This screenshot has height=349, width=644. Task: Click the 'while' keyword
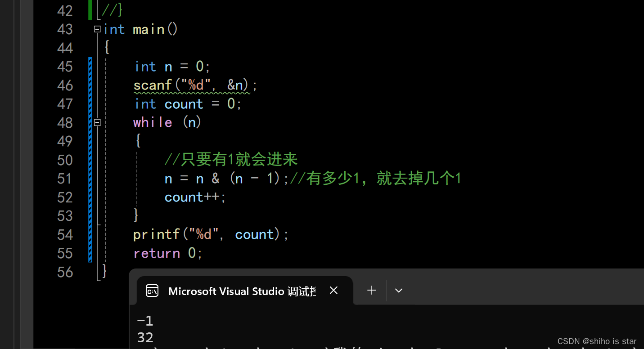[153, 122]
